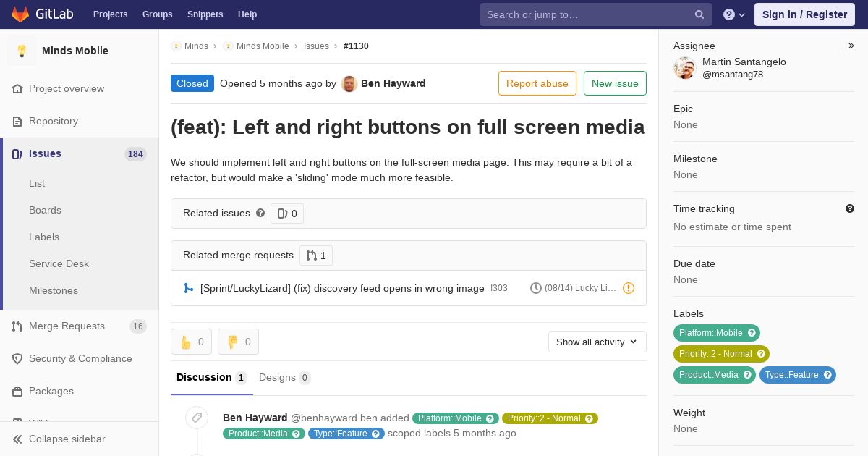This screenshot has height=456, width=868.
Task: Open the Projects top menu
Action: [x=111, y=14]
